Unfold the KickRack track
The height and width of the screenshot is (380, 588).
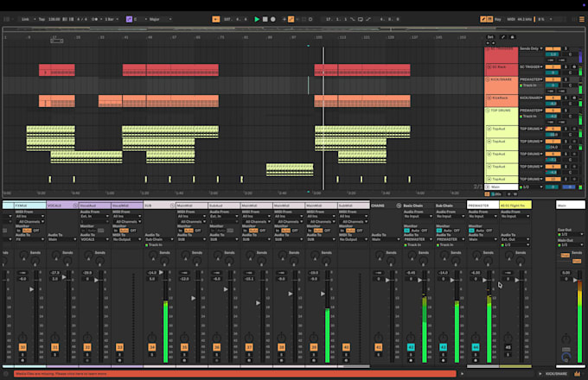[489, 98]
